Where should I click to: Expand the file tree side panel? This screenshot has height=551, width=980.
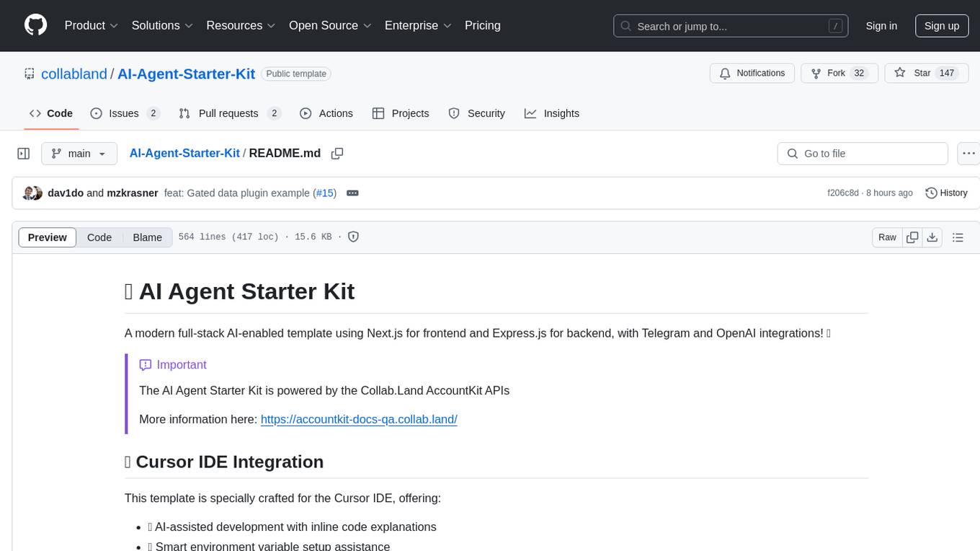click(24, 154)
